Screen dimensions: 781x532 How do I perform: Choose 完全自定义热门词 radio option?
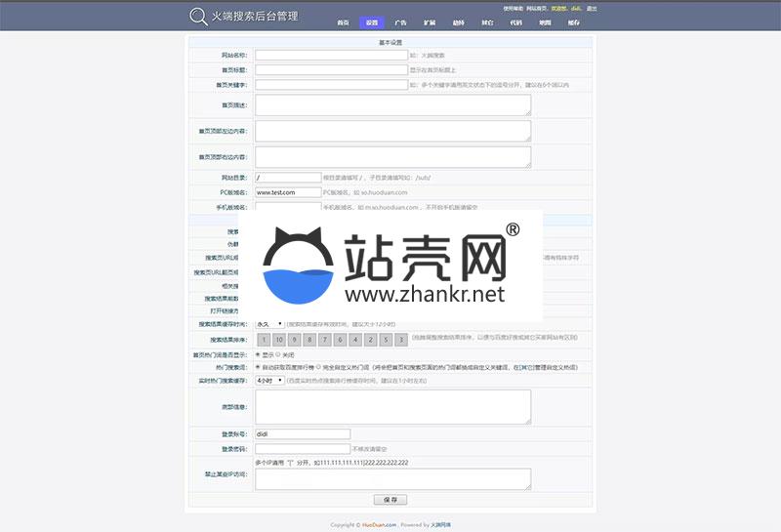[x=318, y=367]
